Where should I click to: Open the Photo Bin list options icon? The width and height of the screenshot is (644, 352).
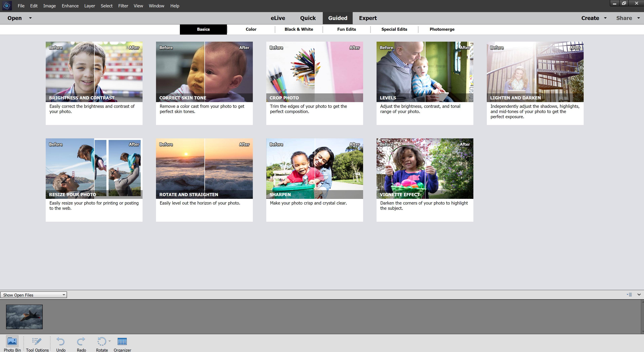point(629,295)
